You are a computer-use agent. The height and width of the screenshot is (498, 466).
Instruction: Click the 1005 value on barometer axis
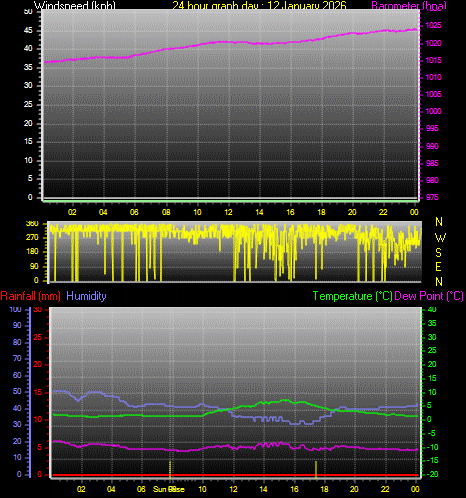433,94
